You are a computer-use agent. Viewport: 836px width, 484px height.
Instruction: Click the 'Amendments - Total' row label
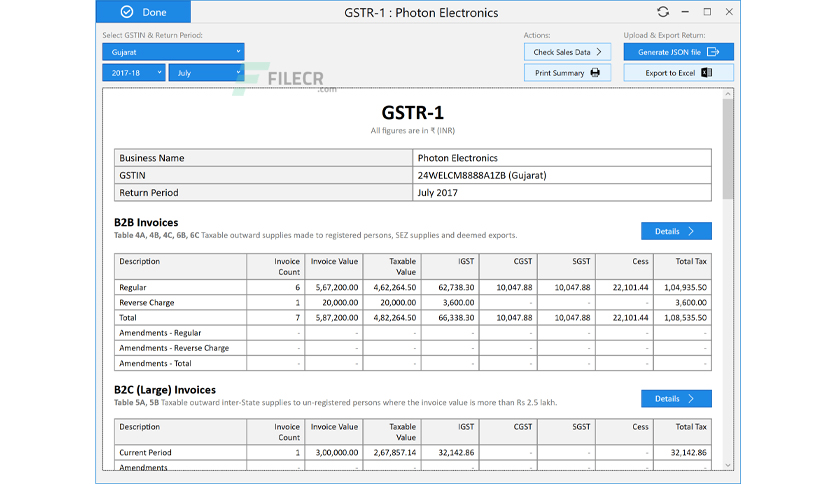[155, 363]
